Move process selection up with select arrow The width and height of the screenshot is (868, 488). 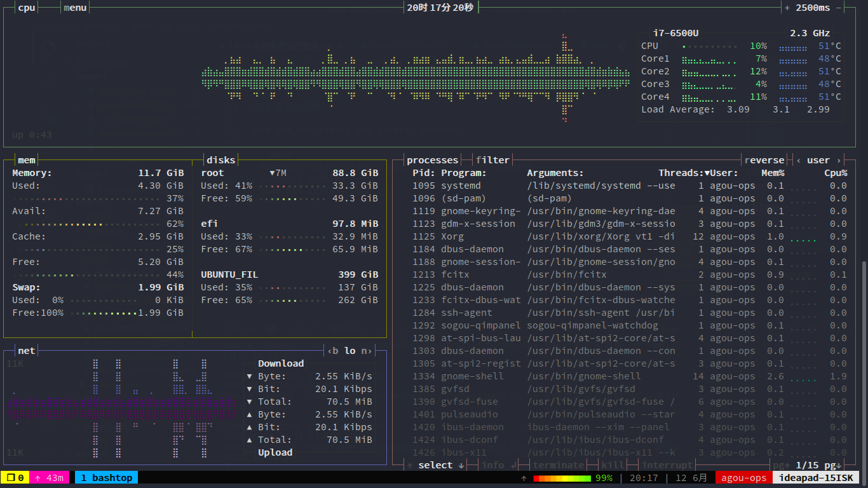[x=410, y=465]
